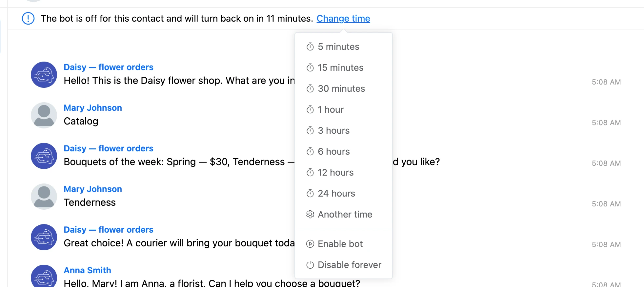This screenshot has height=287, width=644.
Task: Click the 5:08 AM timestamp of Tenderness message
Action: click(606, 204)
